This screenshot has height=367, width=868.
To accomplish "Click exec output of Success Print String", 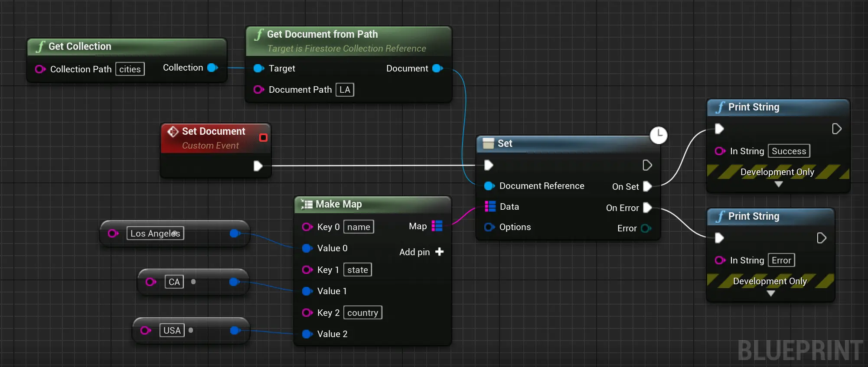I will tap(837, 129).
